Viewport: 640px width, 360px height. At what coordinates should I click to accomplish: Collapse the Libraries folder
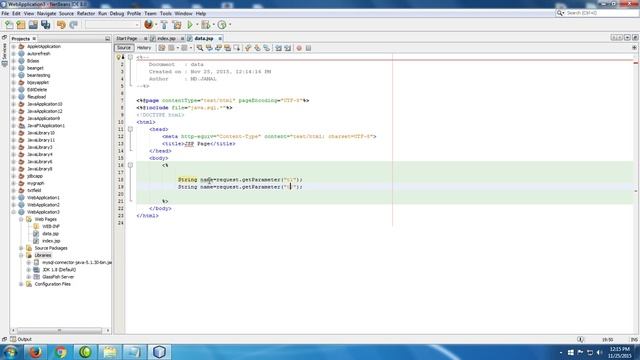pos(21,255)
